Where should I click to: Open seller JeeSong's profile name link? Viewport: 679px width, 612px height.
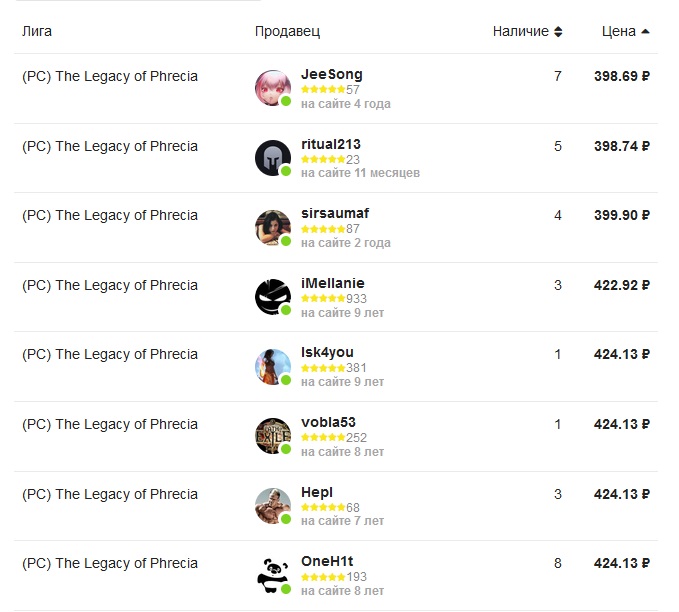click(332, 74)
